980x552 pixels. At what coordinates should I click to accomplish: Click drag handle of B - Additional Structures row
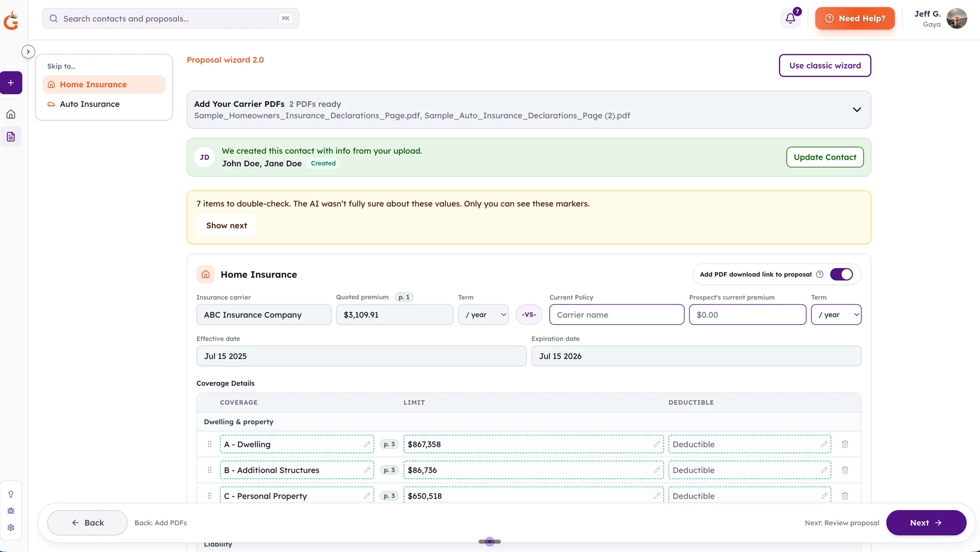tap(210, 470)
